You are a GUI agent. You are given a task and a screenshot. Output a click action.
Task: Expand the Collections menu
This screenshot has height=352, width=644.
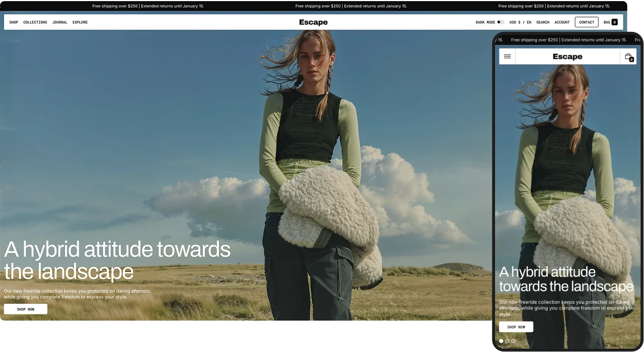[x=35, y=22]
